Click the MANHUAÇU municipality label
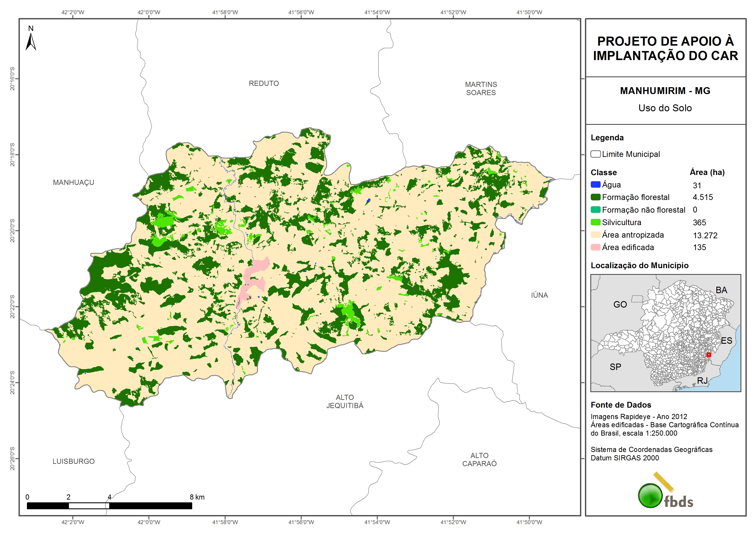Viewport: 756px width, 534px height. pyautogui.click(x=73, y=182)
